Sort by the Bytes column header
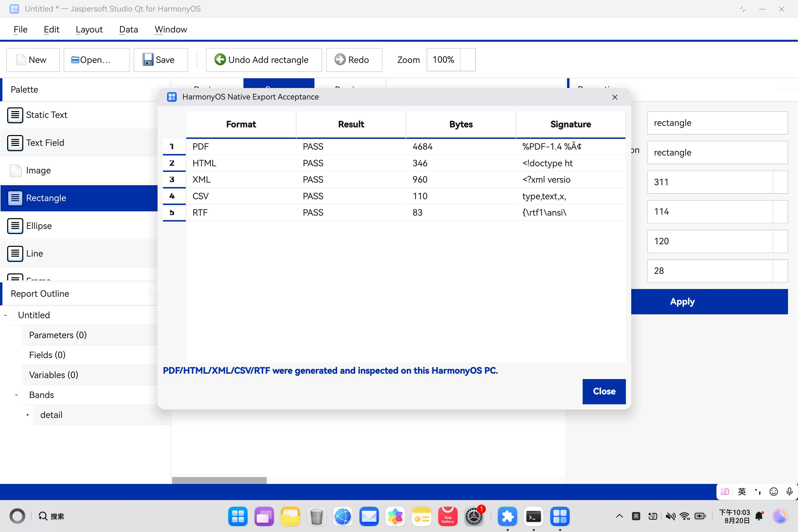The height and width of the screenshot is (532, 798). point(461,125)
